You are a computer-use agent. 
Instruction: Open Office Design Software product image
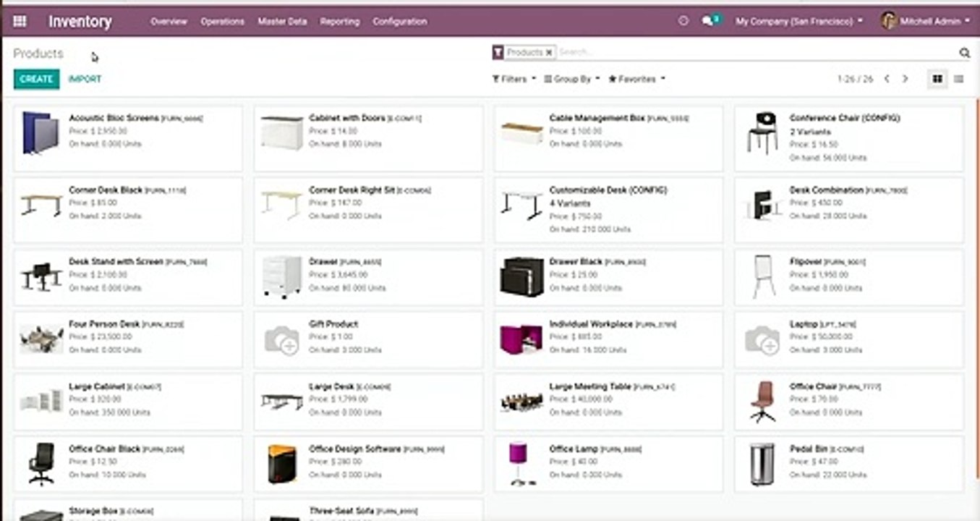(x=282, y=464)
